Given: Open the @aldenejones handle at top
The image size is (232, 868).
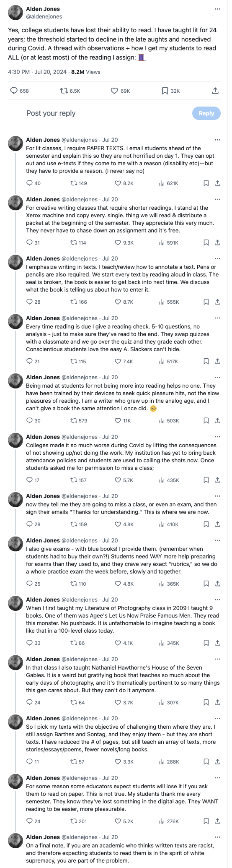Looking at the screenshot, I should (44, 16).
